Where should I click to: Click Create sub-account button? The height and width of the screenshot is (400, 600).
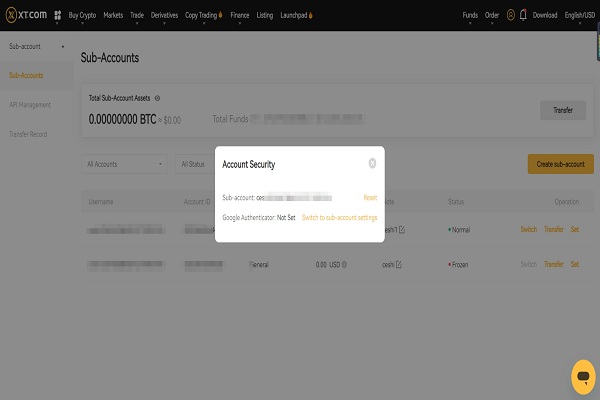click(x=561, y=164)
